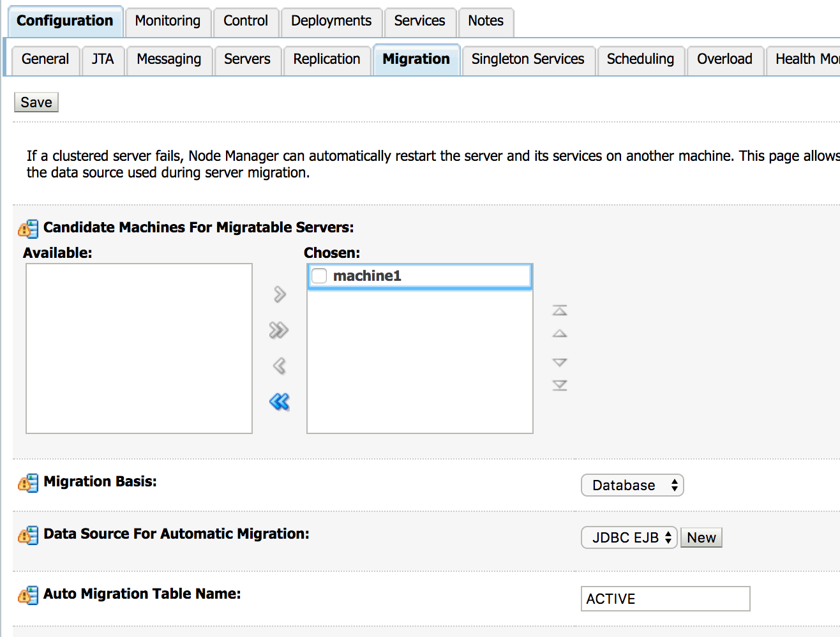Click the move up arrow icon

pos(560,334)
